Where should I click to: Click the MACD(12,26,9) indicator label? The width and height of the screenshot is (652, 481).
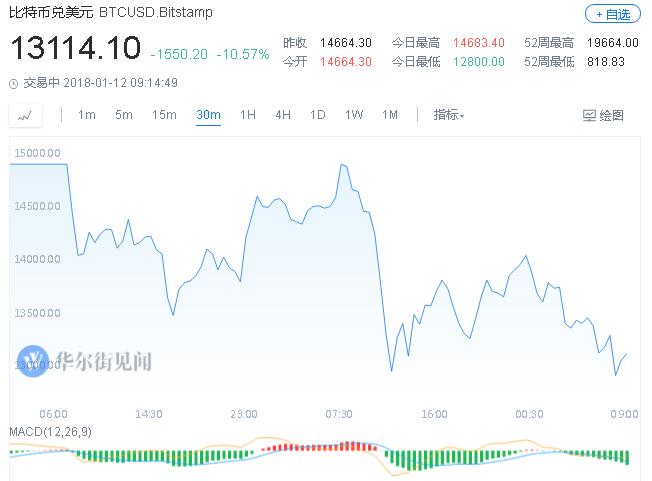tap(50, 431)
